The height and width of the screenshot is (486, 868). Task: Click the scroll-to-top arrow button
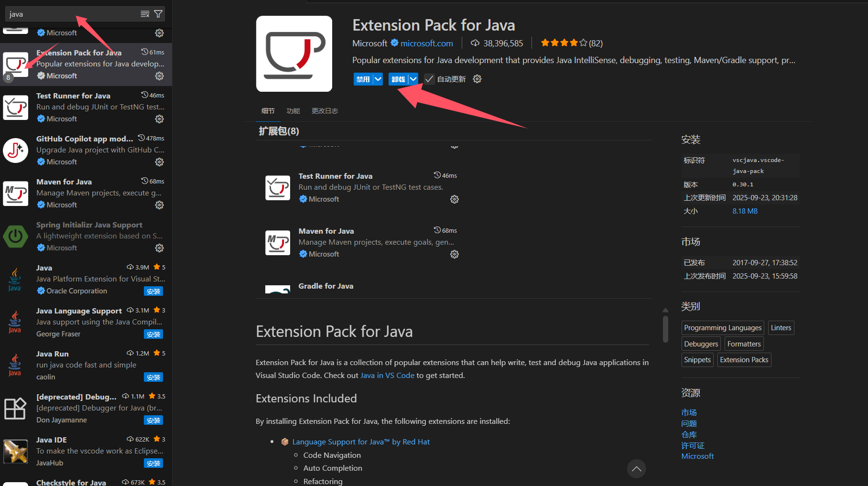point(636,469)
